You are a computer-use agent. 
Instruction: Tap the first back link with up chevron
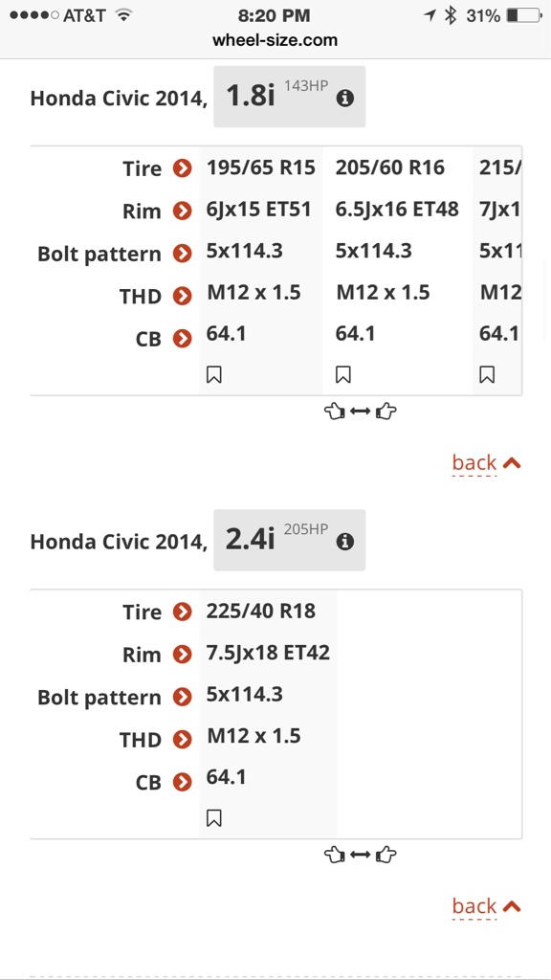point(486,463)
